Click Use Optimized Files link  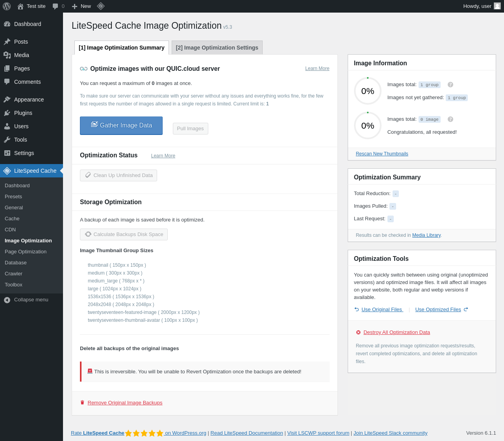[438, 310]
